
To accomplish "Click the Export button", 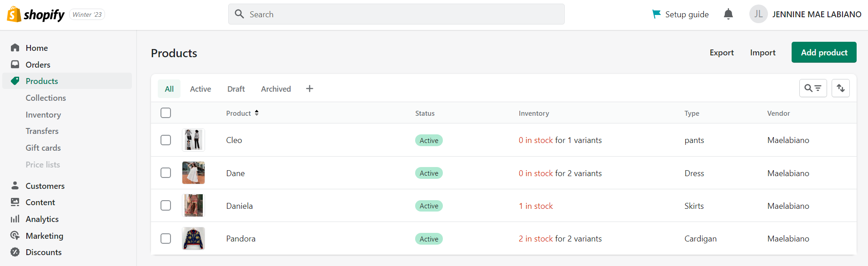I will (722, 53).
